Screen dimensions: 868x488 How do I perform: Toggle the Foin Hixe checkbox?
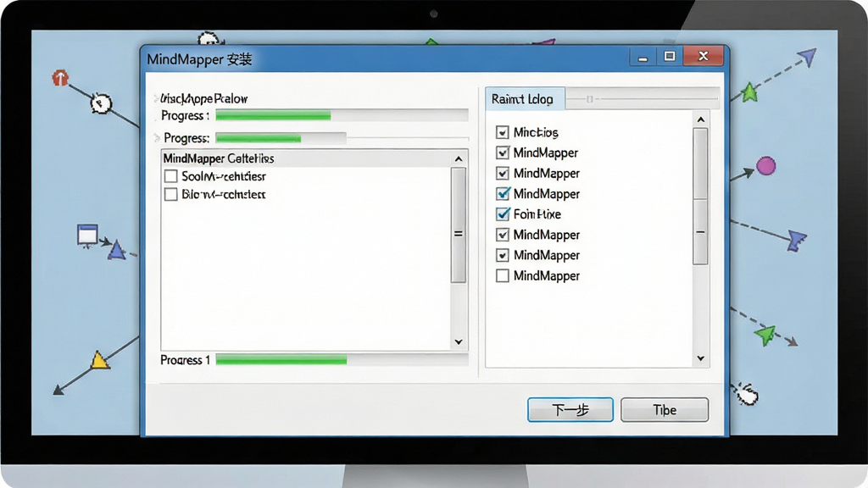click(x=503, y=213)
